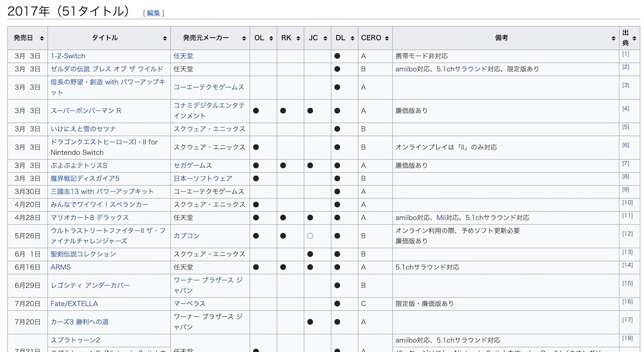Open the 任天堂 publisher link for 1-2-Switch

tap(183, 56)
